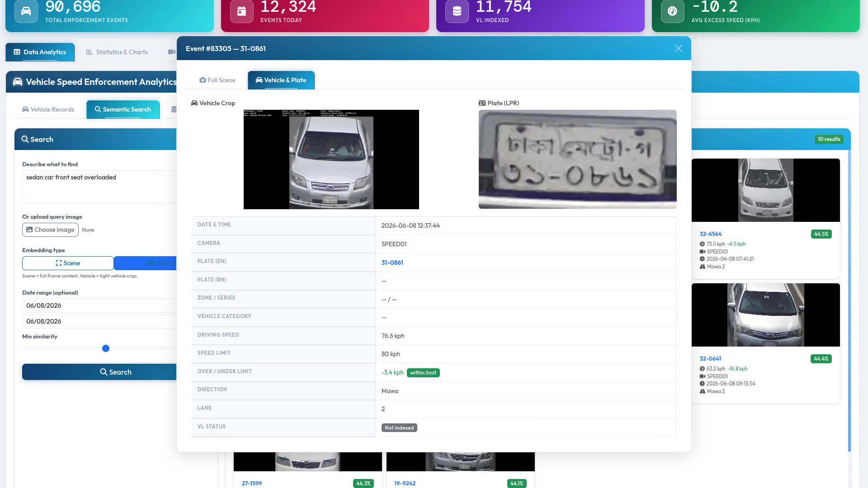Click the end date field below start date
868x488 pixels.
pyautogui.click(x=99, y=321)
